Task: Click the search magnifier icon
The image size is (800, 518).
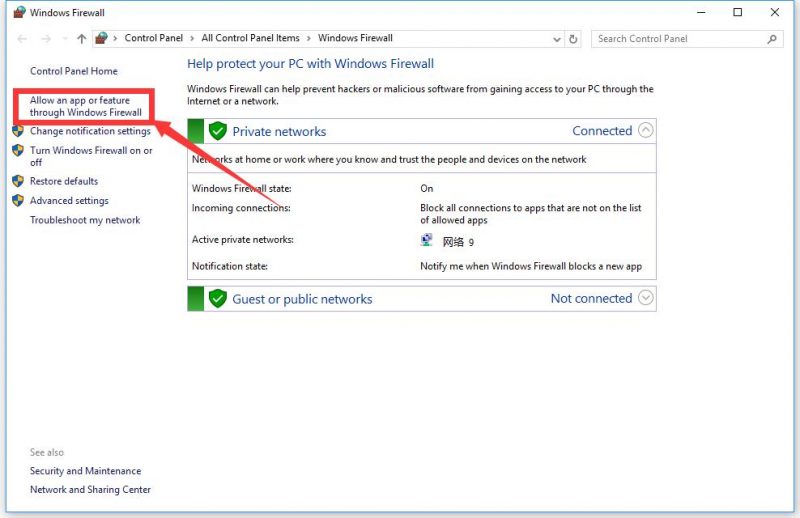Action: pos(772,39)
